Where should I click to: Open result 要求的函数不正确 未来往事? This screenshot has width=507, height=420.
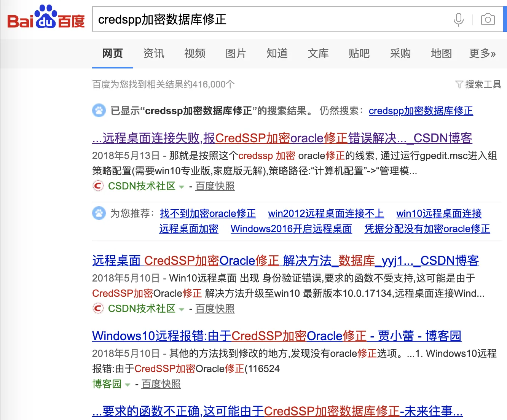277,411
